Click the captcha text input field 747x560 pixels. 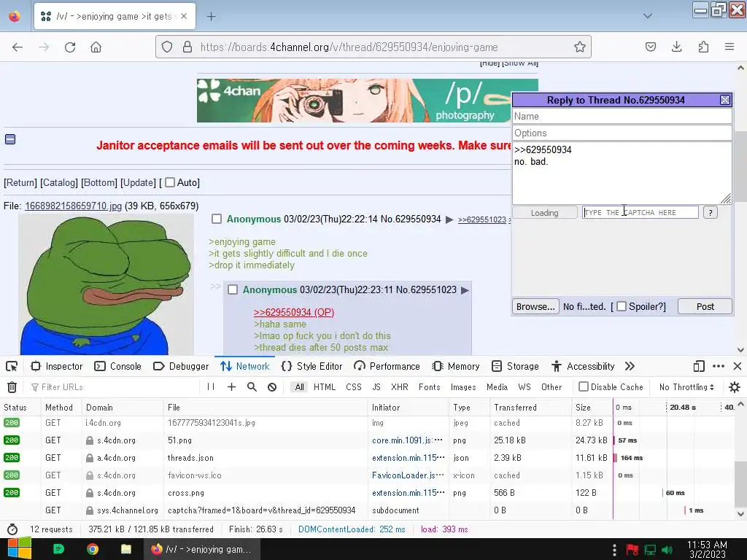point(640,212)
